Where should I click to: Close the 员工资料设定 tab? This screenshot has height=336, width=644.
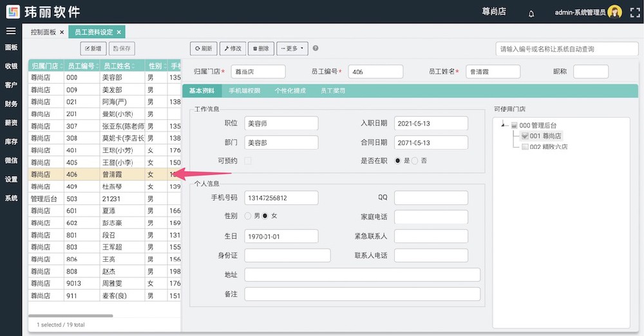118,32
